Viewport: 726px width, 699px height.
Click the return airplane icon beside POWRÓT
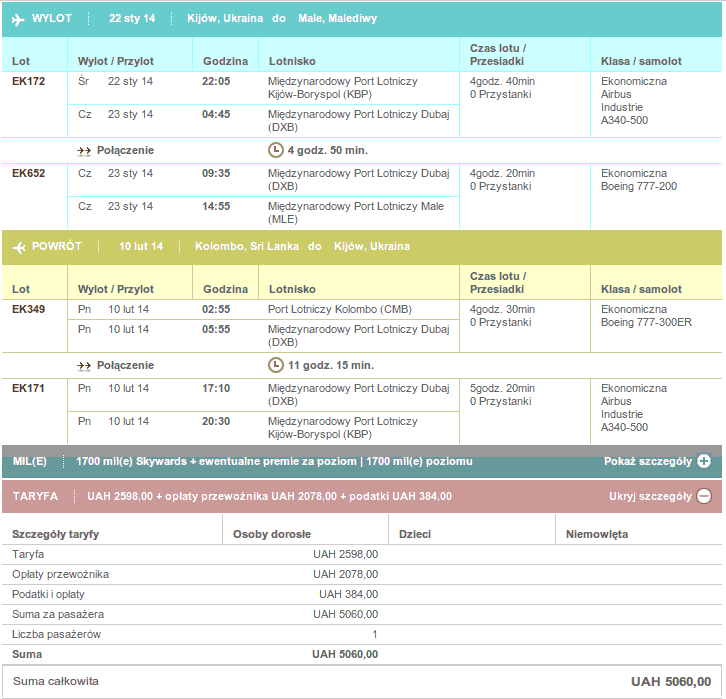pos(19,247)
